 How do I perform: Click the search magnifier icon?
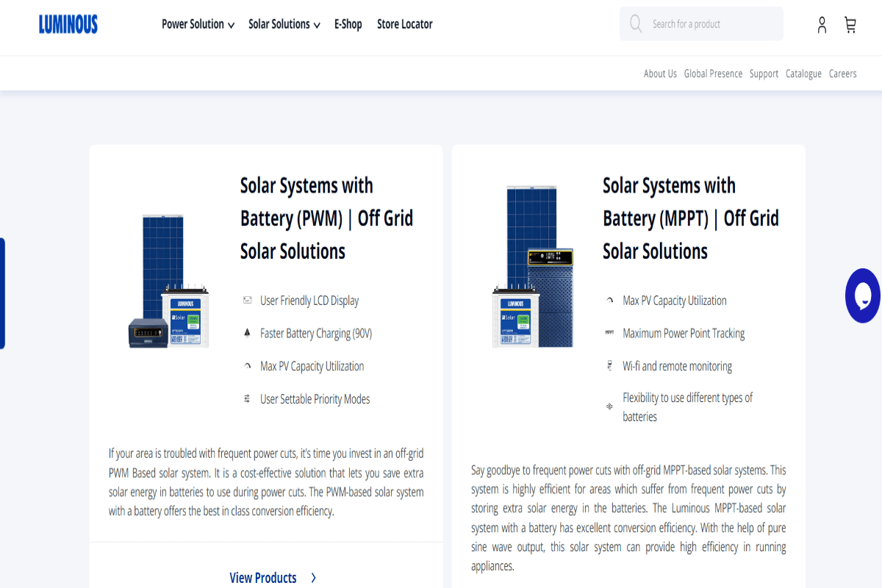pyautogui.click(x=635, y=24)
